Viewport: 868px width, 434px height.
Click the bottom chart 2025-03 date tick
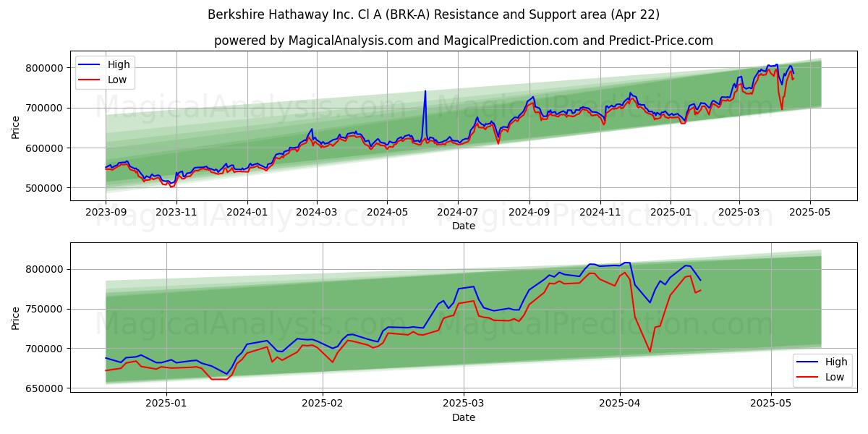coord(464,403)
